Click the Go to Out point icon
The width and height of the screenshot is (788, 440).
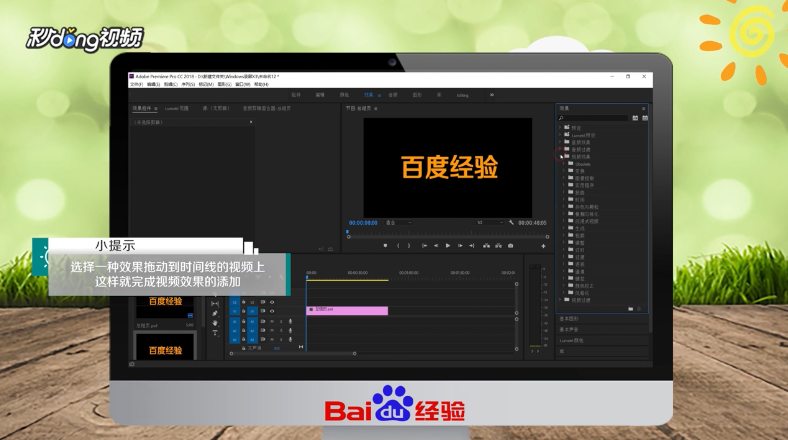471,246
